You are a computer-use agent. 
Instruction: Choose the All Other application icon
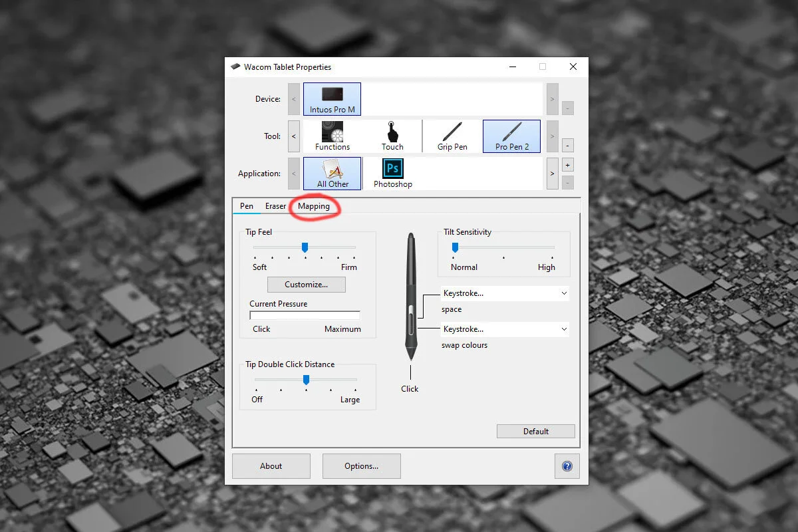(x=332, y=174)
